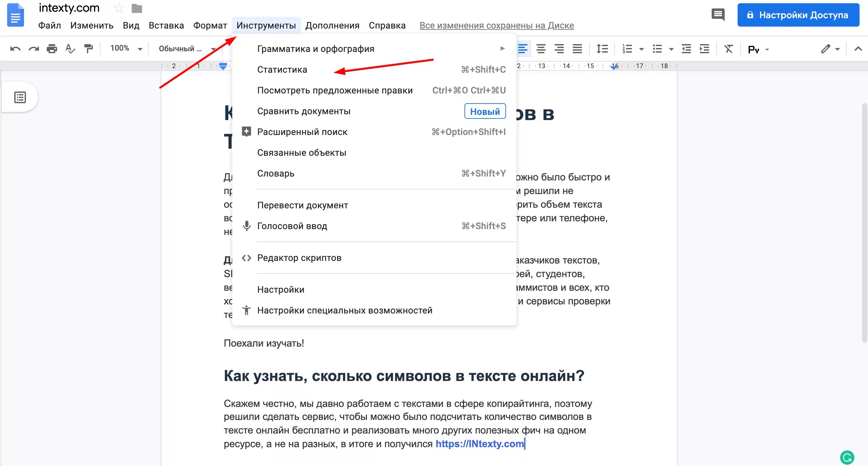Open the Вид menu
The height and width of the screenshot is (466, 868).
[x=131, y=25]
